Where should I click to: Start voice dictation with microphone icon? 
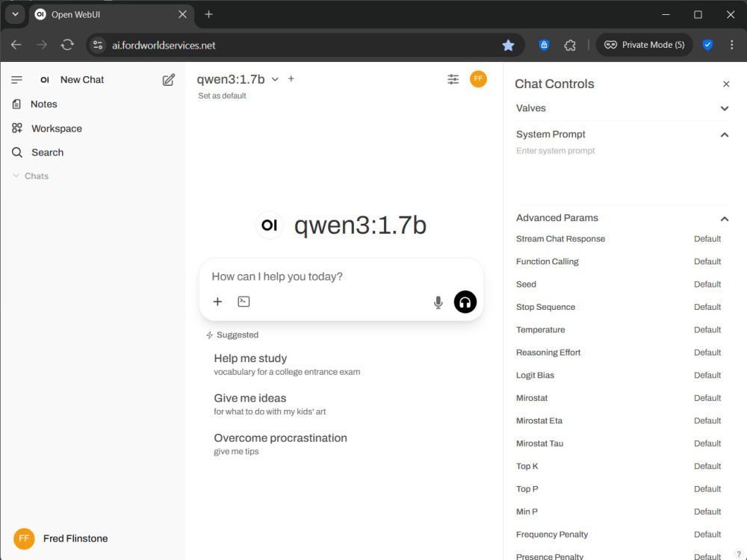438,302
